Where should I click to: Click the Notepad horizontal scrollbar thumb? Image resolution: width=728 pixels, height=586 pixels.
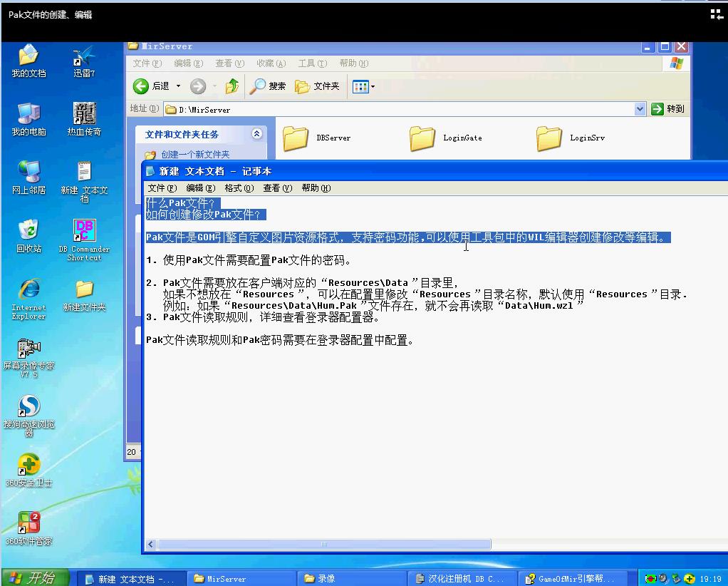[x=324, y=544]
